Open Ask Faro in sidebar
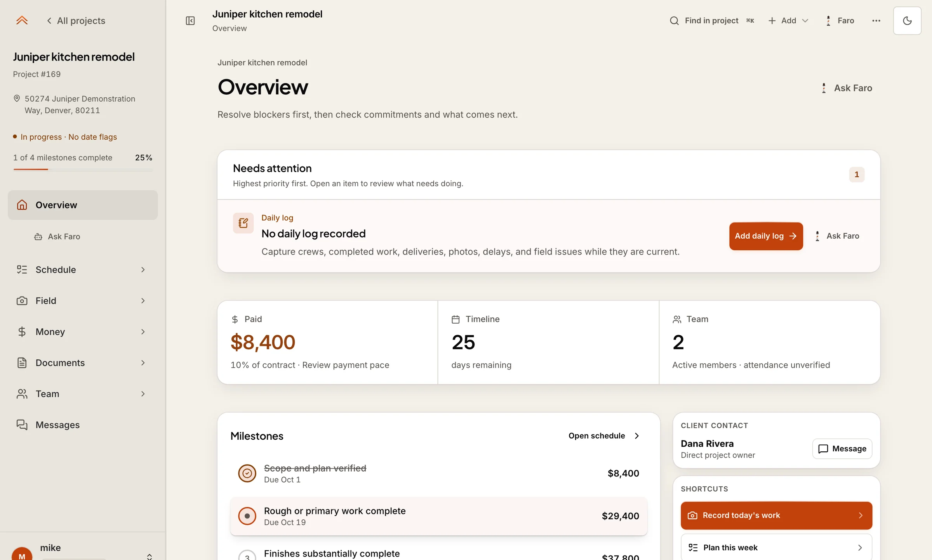 [57, 236]
